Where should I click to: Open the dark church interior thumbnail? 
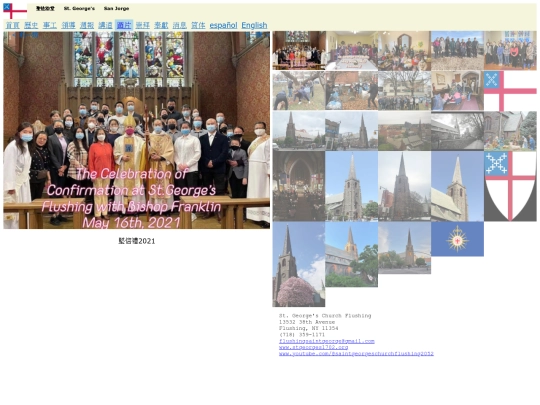tap(299, 186)
